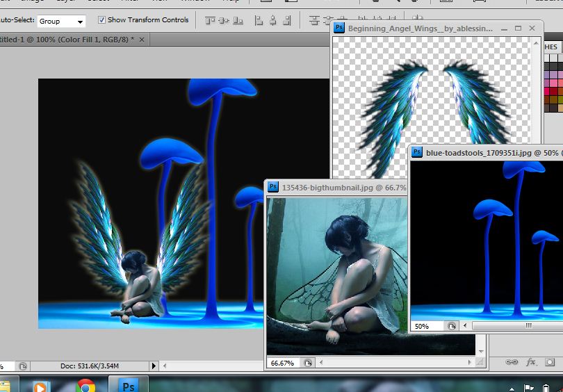Click the fairy girl in the composite
Screen dimensions: 563x392
(x=138, y=287)
